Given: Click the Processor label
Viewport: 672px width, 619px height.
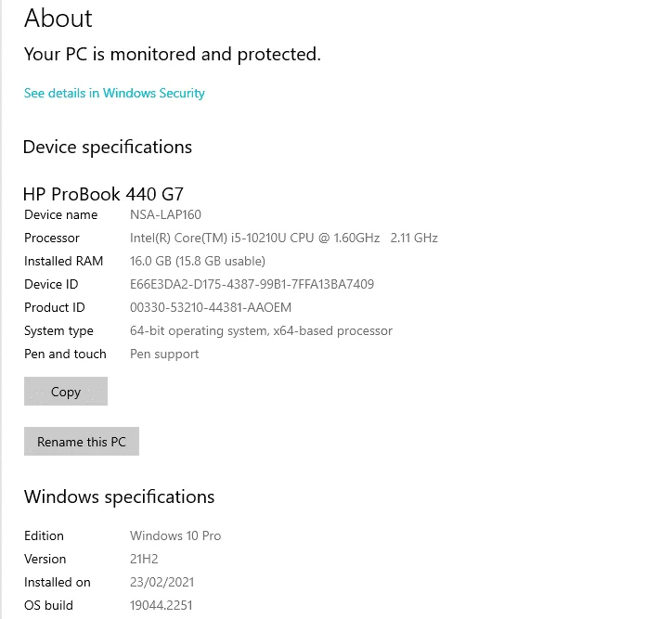Looking at the screenshot, I should pyautogui.click(x=52, y=238).
